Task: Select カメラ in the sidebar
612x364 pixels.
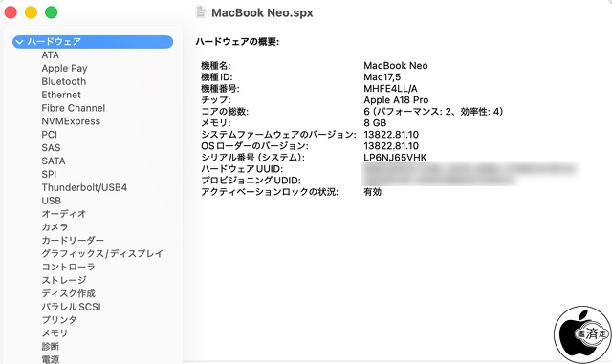Action: pyautogui.click(x=55, y=227)
